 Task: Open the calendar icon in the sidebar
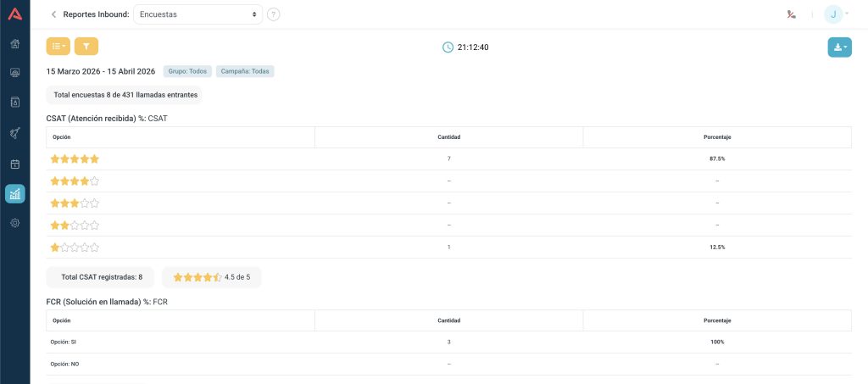14,164
